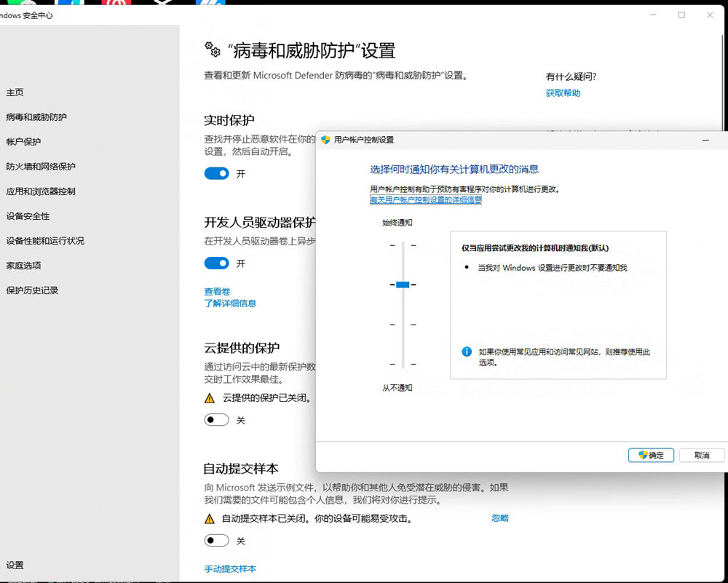Toggle 开发人员驱动器保护 switch
The image size is (728, 583).
216,263
